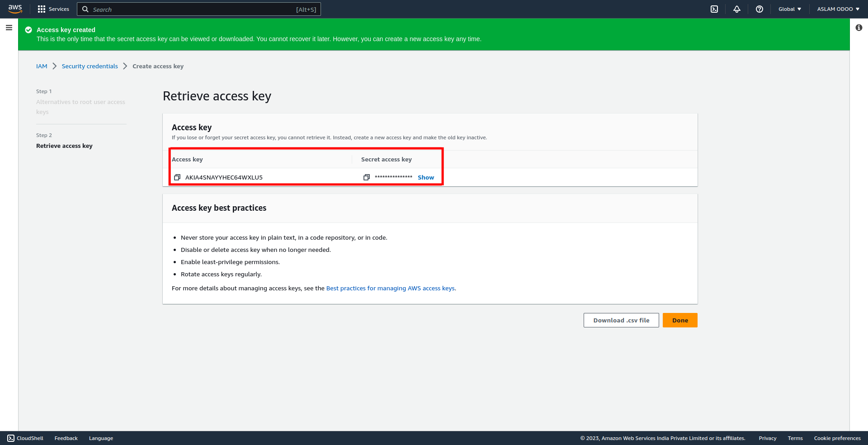Open the info panel icon
The width and height of the screenshot is (868, 445).
point(859,28)
